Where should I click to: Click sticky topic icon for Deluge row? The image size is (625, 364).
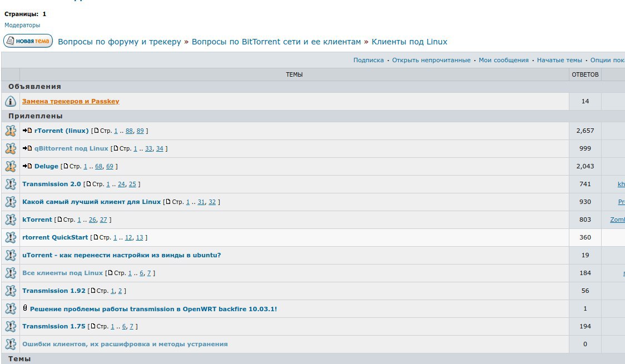click(11, 166)
